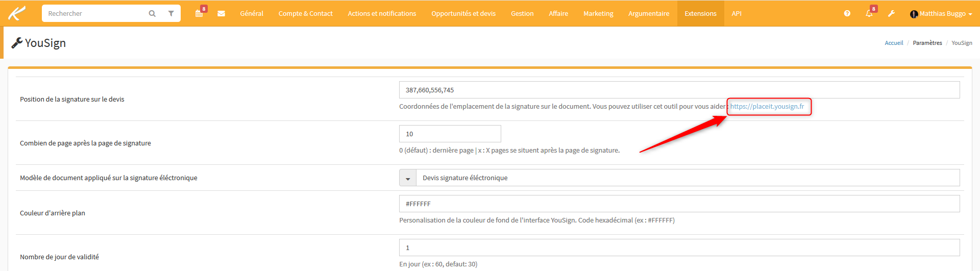This screenshot has height=271, width=980.
Task: Click the search magnifier icon
Action: [x=152, y=14]
